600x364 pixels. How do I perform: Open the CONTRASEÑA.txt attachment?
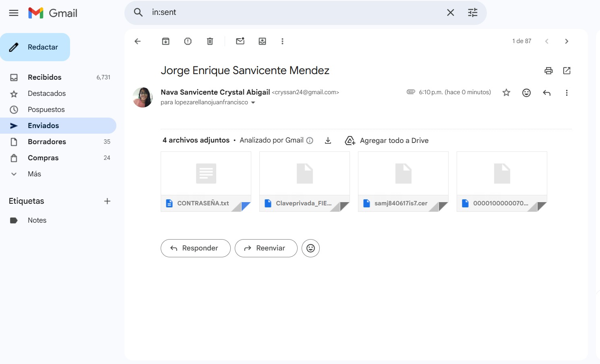(206, 181)
